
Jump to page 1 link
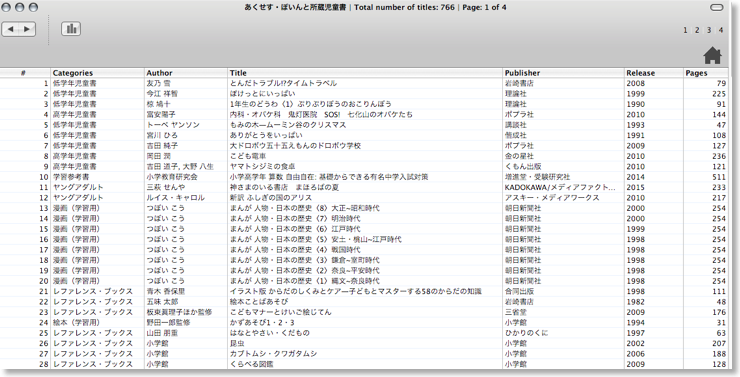(685, 30)
